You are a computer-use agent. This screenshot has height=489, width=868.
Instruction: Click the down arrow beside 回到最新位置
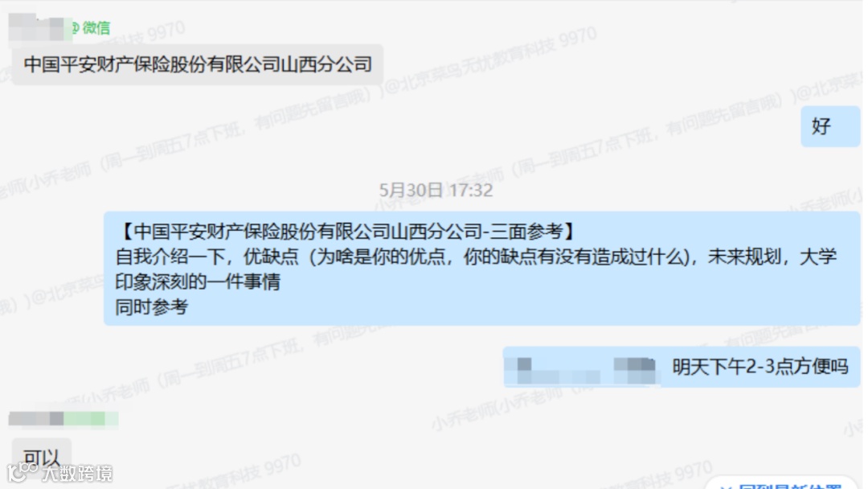(x=727, y=487)
